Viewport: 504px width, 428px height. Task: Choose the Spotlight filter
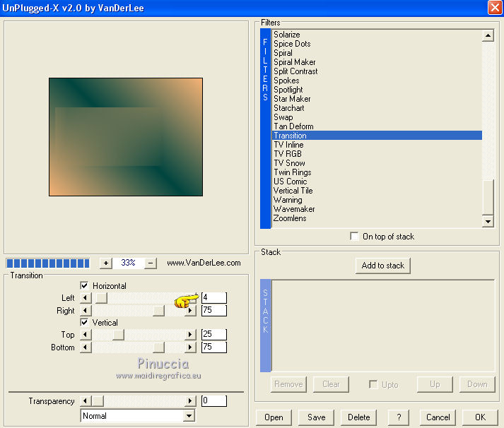coord(288,90)
